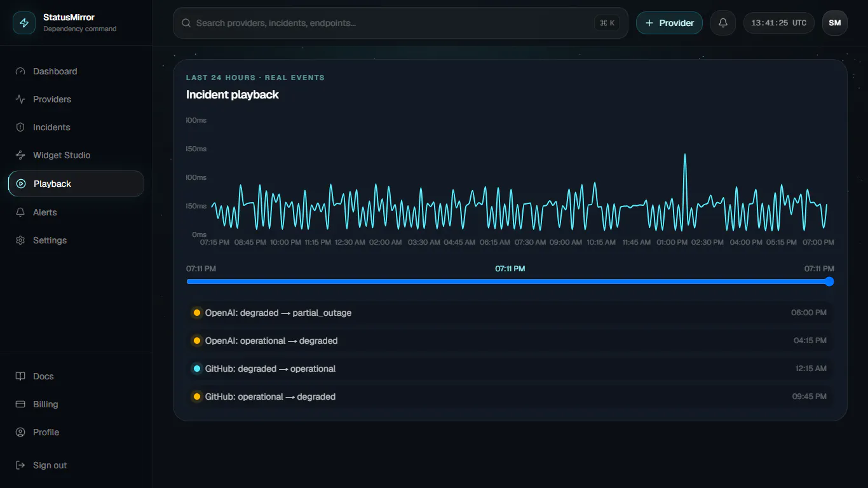Add a new Provider
The width and height of the screenshot is (868, 488).
tap(670, 23)
